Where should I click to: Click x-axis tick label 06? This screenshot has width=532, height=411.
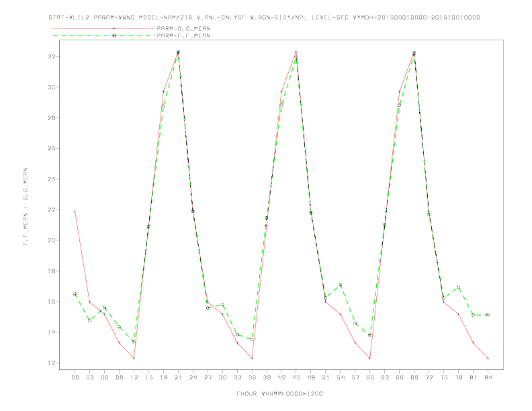tap(105, 377)
